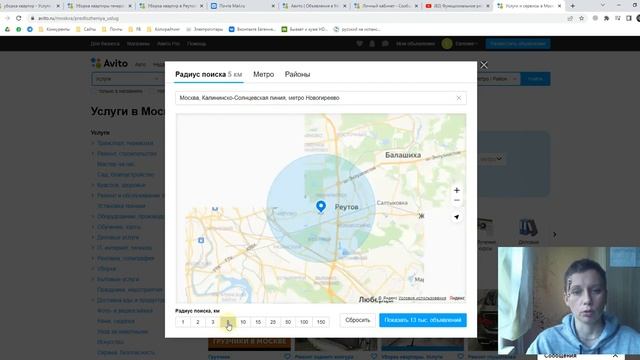640x360 pixels.
Task: Bookmark this page with star icon
Action: click(582, 18)
